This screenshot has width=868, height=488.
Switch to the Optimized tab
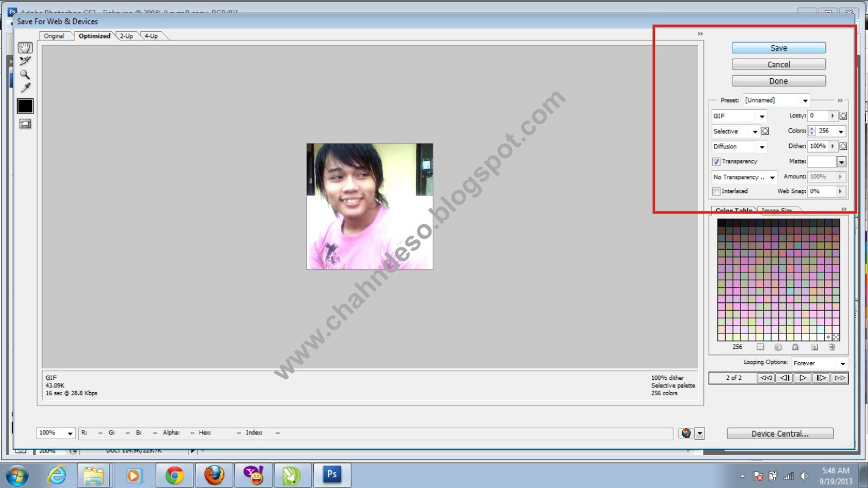[95, 36]
